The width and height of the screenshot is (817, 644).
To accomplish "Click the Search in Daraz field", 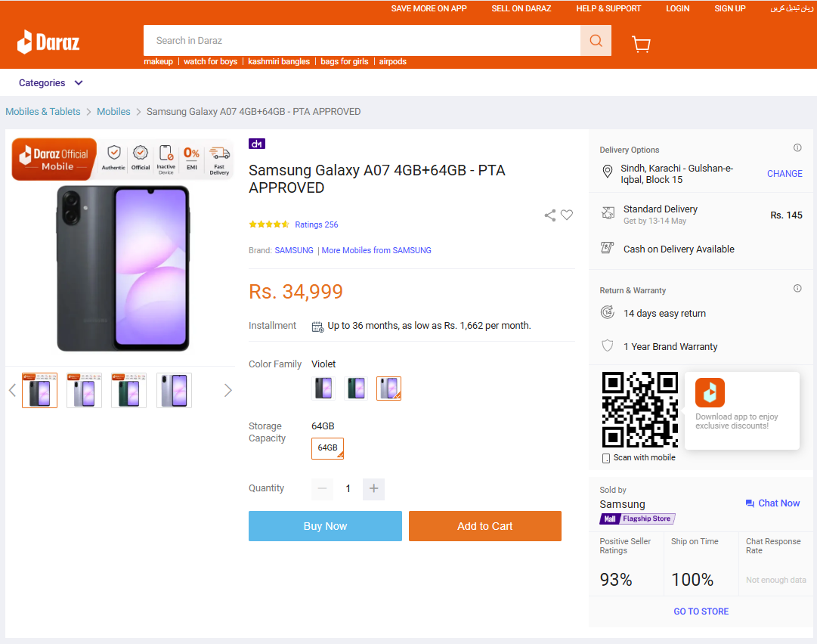I will click(362, 41).
